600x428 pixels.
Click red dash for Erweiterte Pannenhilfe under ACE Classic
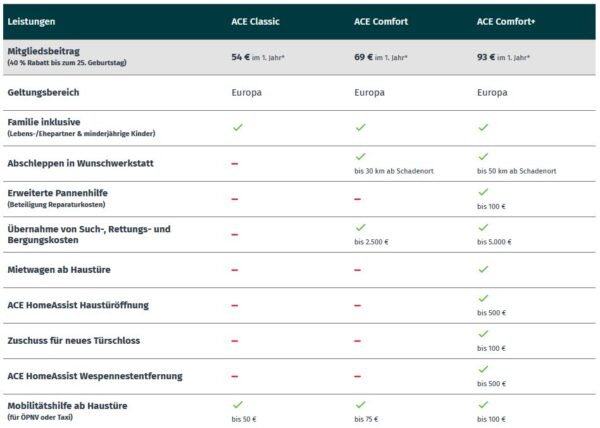click(x=235, y=199)
